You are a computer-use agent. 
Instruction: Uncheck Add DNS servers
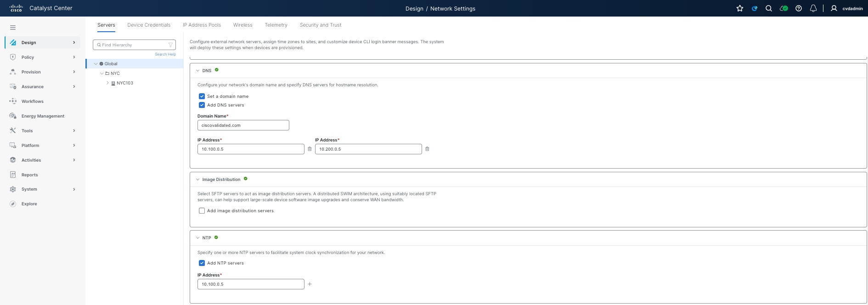(x=202, y=105)
